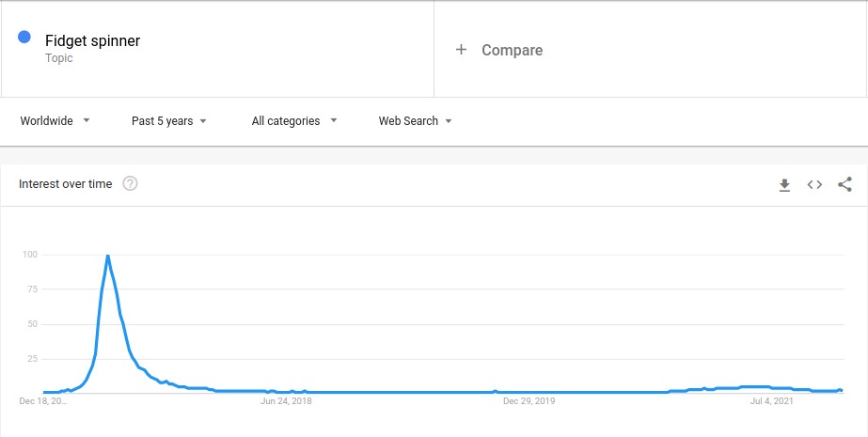Click the 50 gridline label

(x=30, y=324)
